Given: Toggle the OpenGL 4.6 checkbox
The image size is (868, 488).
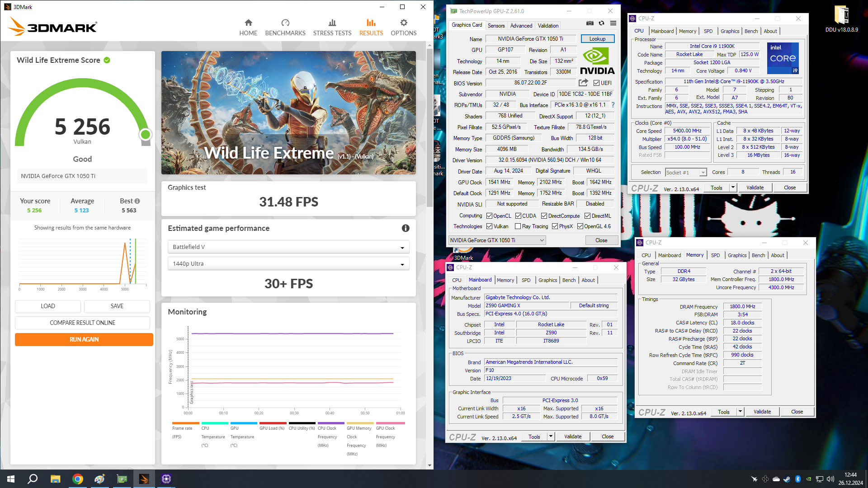Looking at the screenshot, I should point(580,226).
